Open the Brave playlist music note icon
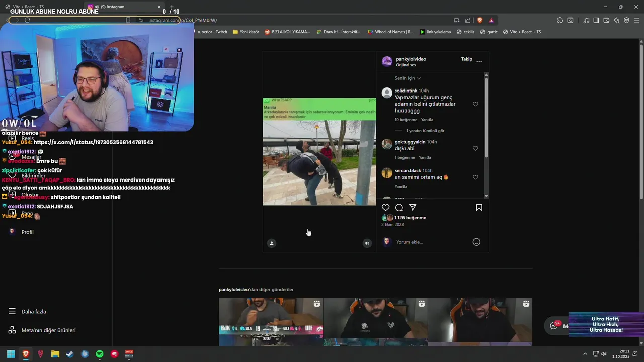 pos(586,20)
